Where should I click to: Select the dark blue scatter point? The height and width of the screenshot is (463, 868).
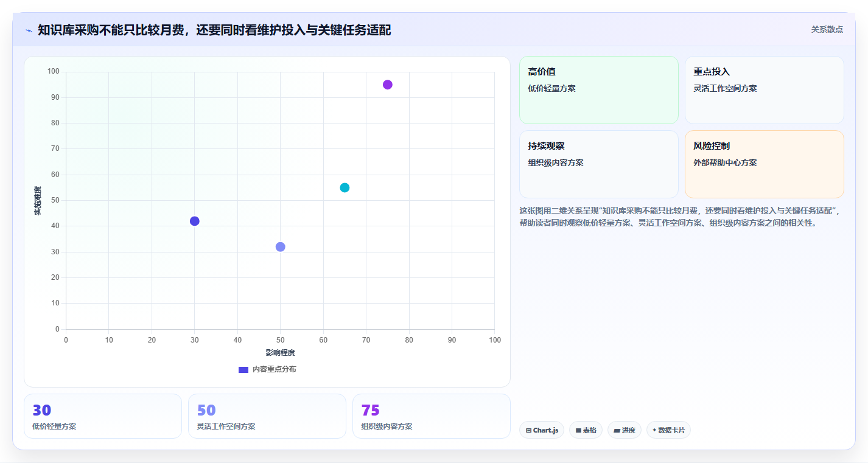195,221
